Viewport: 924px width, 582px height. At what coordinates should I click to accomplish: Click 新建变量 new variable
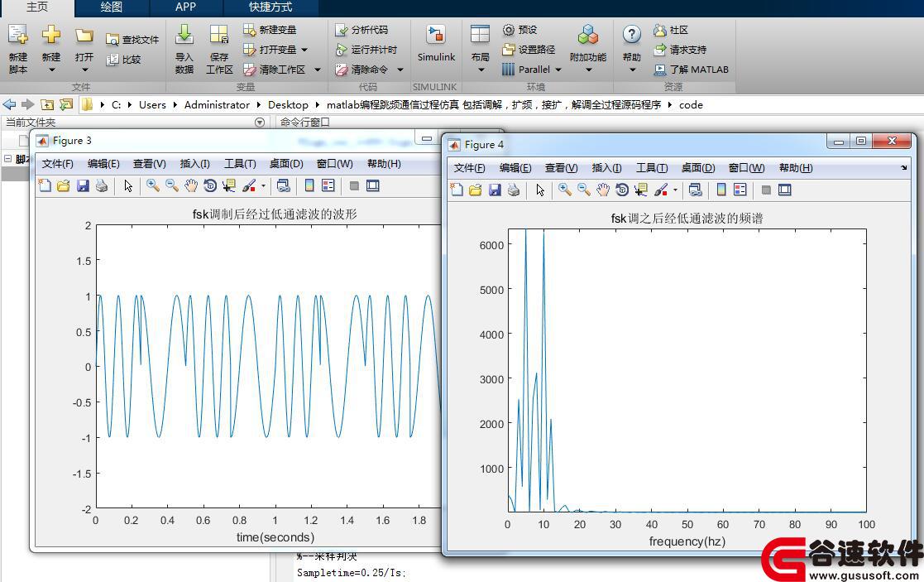270,30
